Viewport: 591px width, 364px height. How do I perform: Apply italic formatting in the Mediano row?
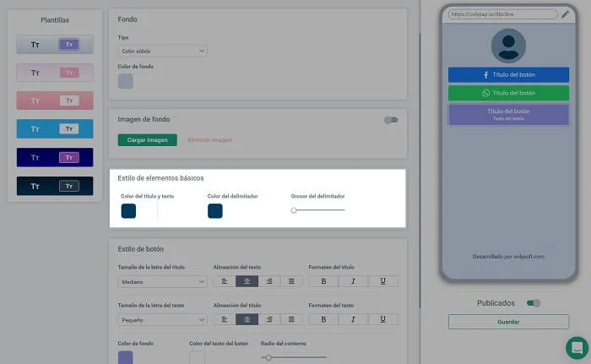[353, 281]
